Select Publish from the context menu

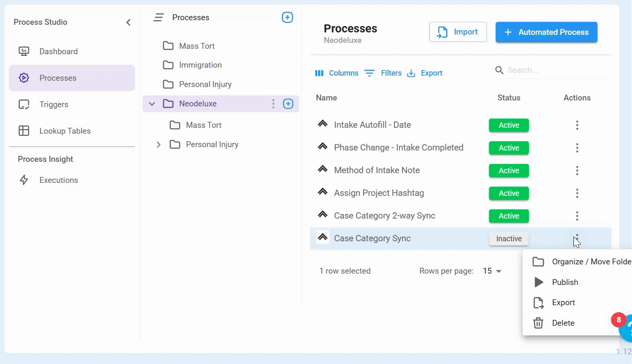click(565, 282)
